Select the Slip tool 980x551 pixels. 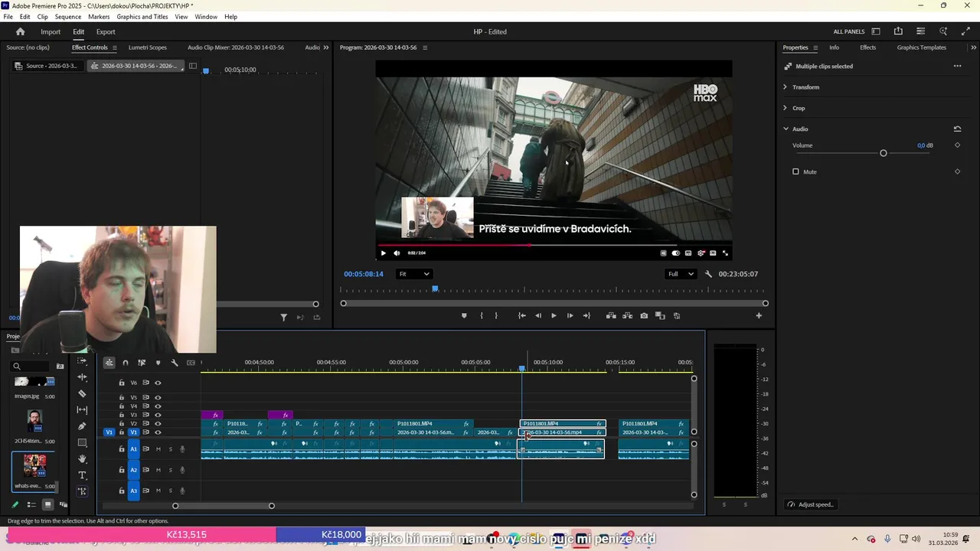tap(83, 409)
